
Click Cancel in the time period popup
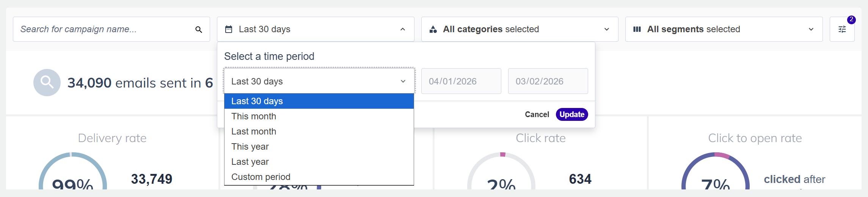tap(537, 114)
